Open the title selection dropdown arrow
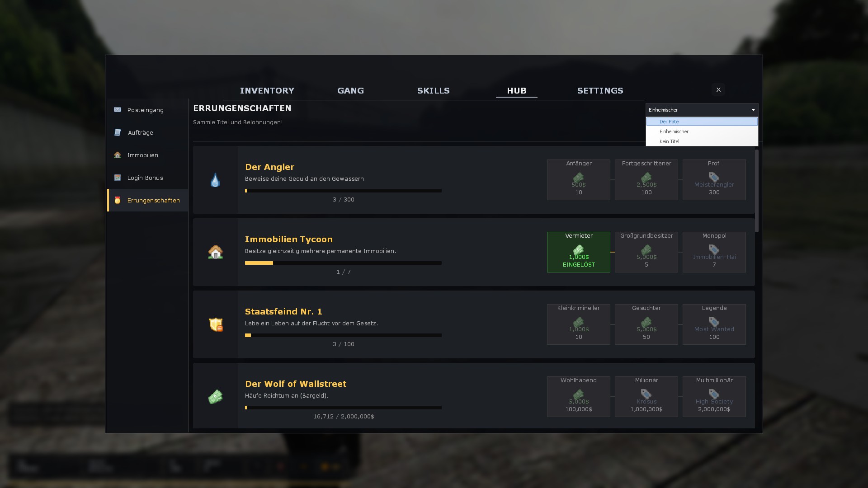Screen dimensions: 868x488 (753, 109)
